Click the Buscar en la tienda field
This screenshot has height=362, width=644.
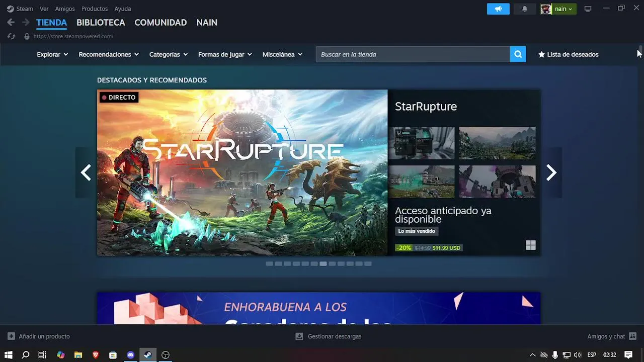pyautogui.click(x=413, y=54)
